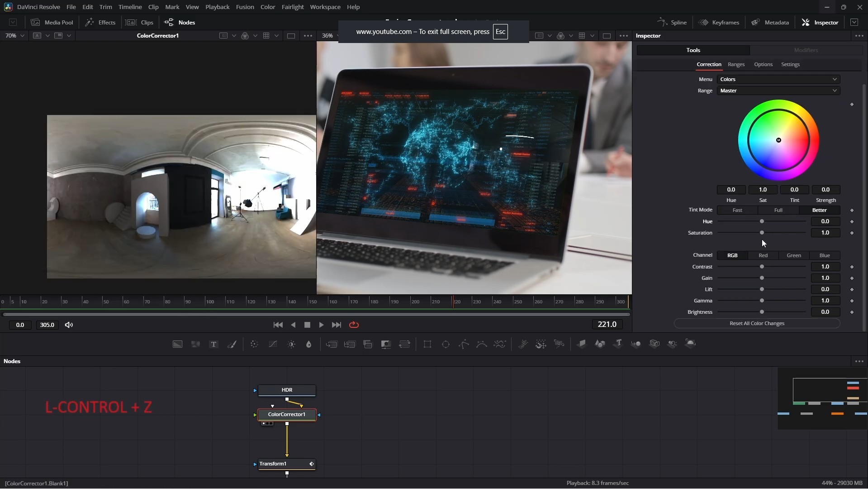The width and height of the screenshot is (868, 489).
Task: Toggle the Inspector panel button
Action: click(820, 22)
